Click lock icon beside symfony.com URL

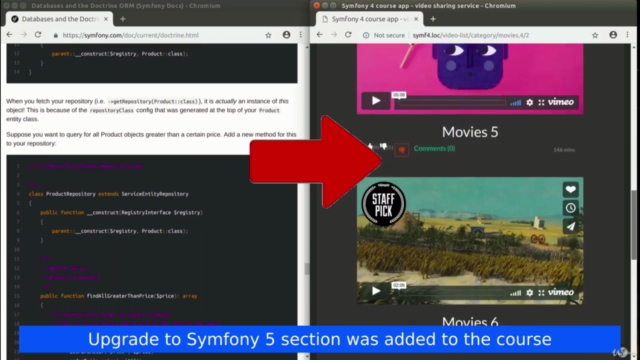click(56, 36)
